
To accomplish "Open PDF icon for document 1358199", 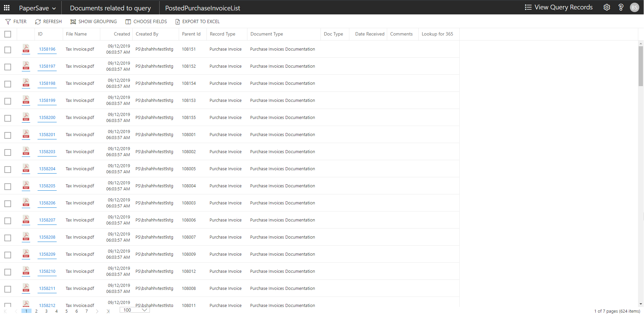I will (26, 100).
